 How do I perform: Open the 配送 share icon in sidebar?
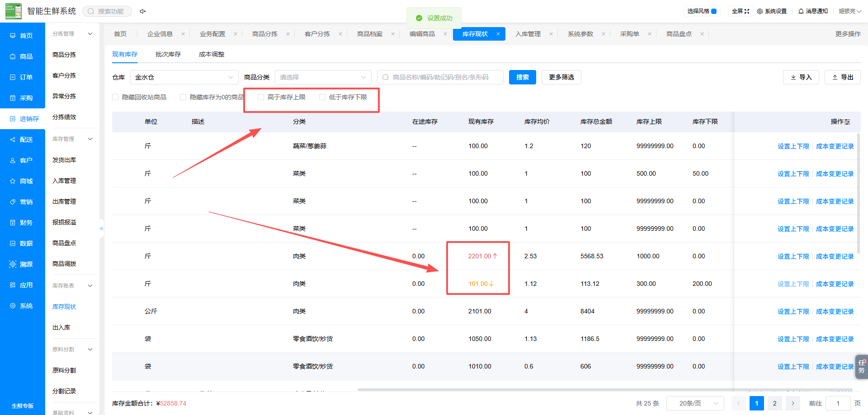(x=13, y=140)
